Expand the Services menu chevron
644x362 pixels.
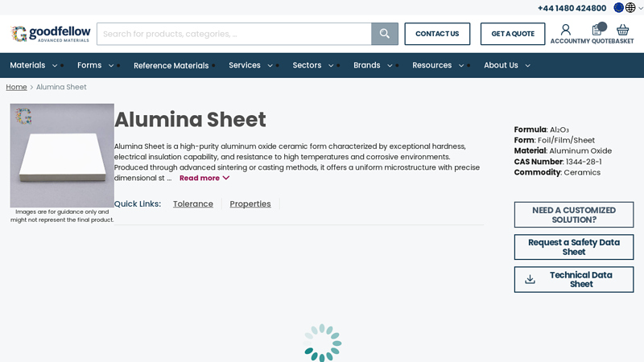(x=270, y=66)
